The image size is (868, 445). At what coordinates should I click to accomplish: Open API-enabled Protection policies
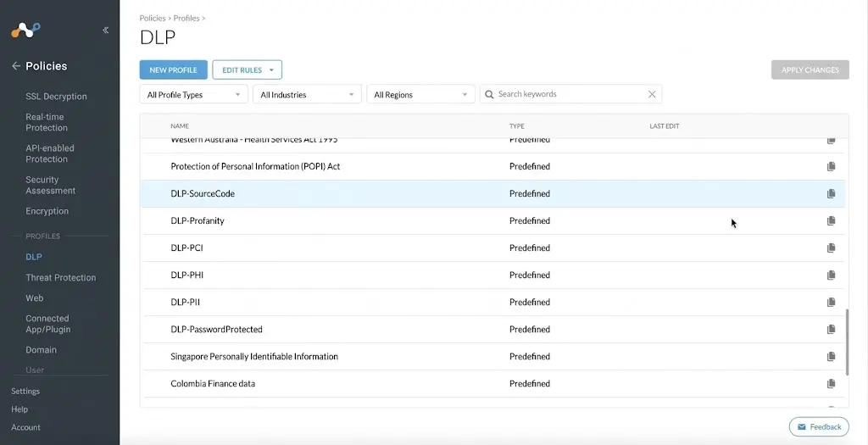(50, 154)
